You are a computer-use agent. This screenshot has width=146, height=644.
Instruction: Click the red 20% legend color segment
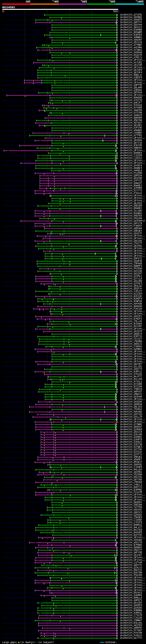[16, 4]
